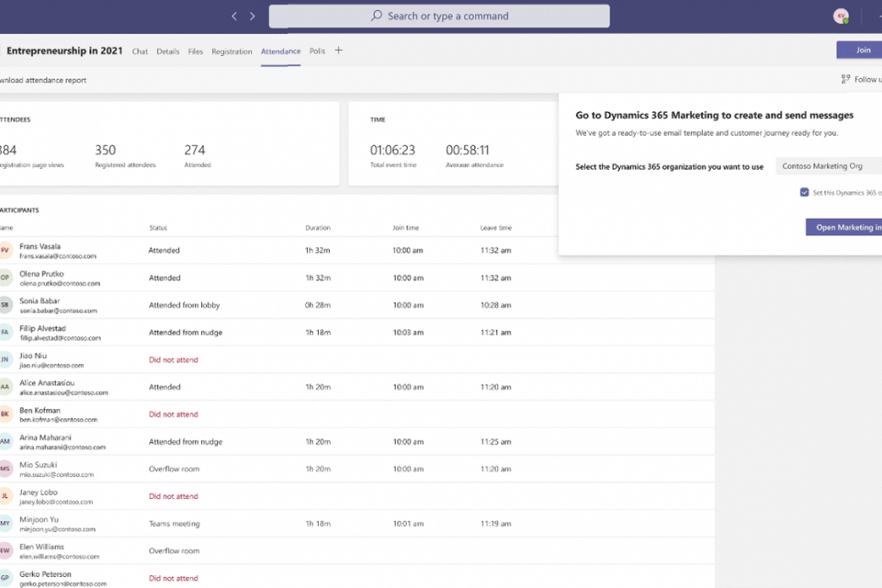882x588 pixels.
Task: Click the search or type a command box
Action: [439, 16]
